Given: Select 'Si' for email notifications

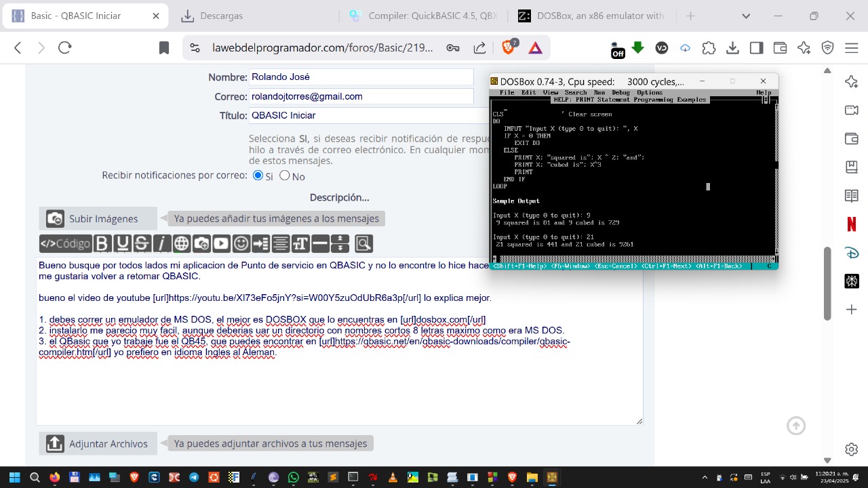Looking at the screenshot, I should 258,176.
